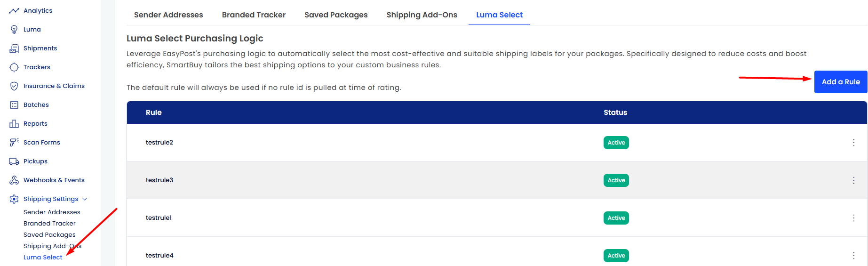Screen dimensions: 868x266
Task: Click the Webhooks & Events icon
Action: click(x=14, y=180)
